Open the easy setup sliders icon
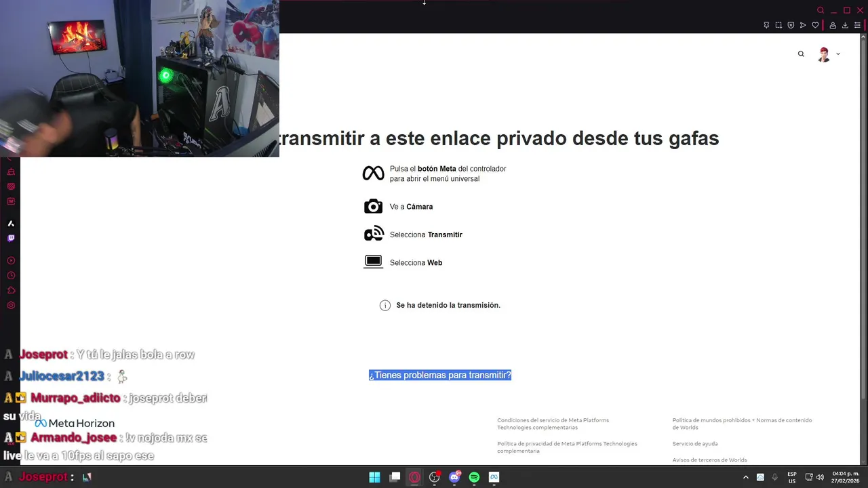 (857, 25)
